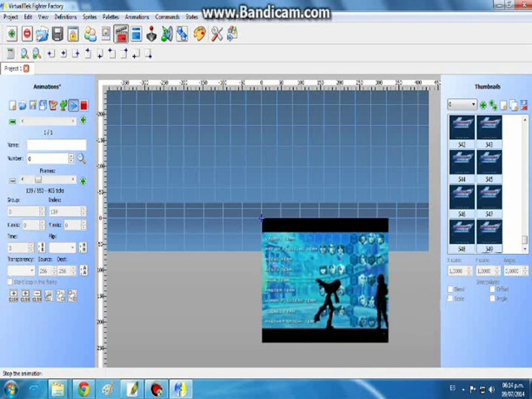The height and width of the screenshot is (399, 532).
Task: Click the calculator icon in the second toolbar
Action: coord(11,54)
